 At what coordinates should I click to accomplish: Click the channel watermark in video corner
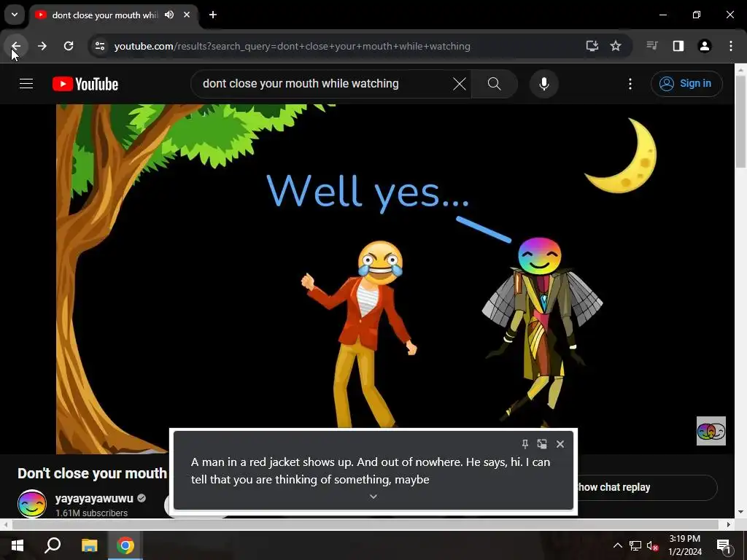711,431
